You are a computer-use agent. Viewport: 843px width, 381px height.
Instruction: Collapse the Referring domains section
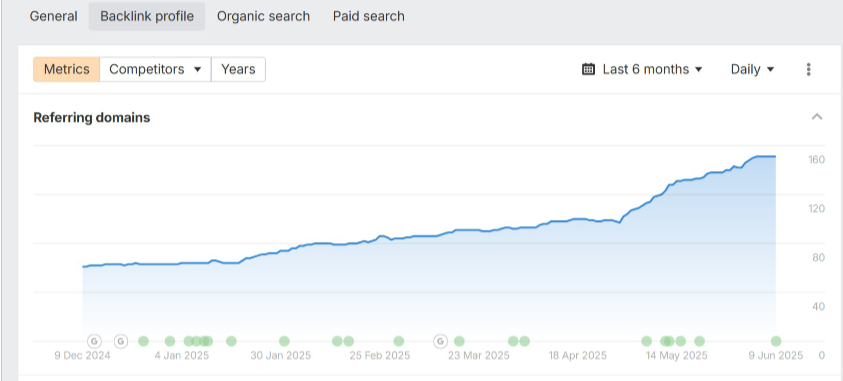(817, 117)
